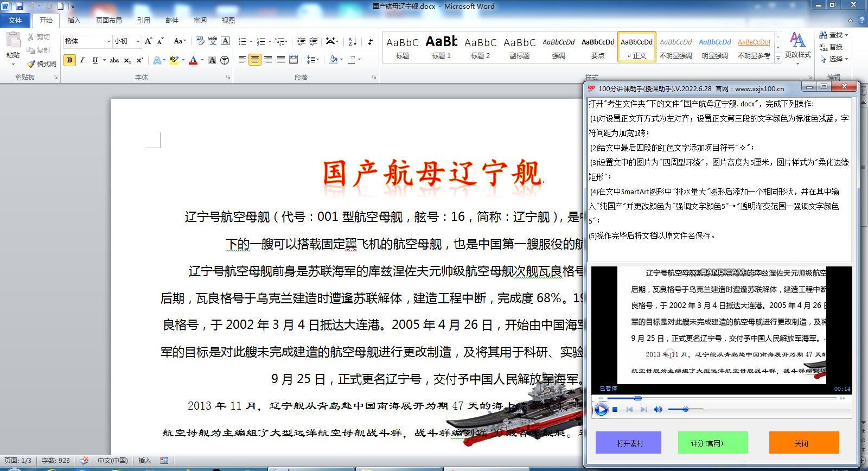Screen dimensions: 868x471
Task: Select the Format Painter (格式刷) tool
Action: 42,63
